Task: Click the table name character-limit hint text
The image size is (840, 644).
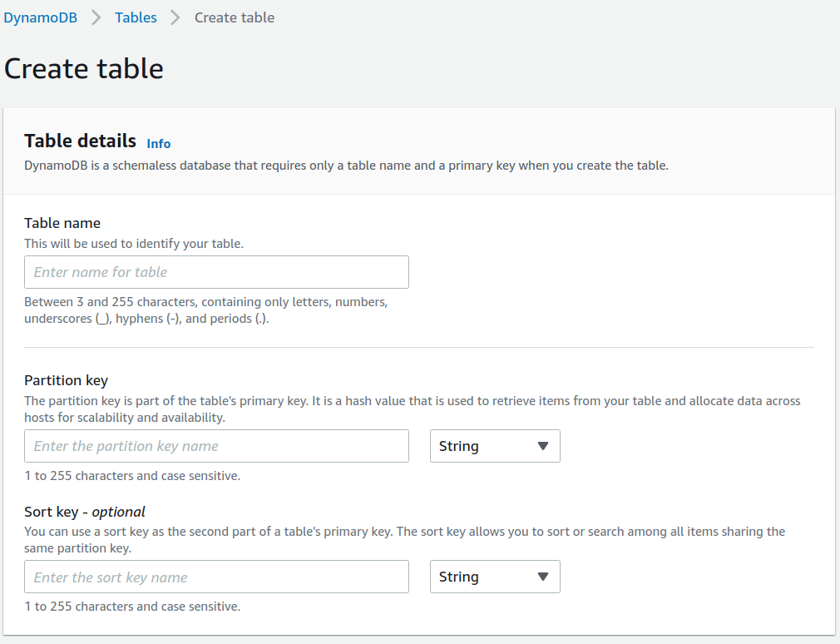Action: 205,310
